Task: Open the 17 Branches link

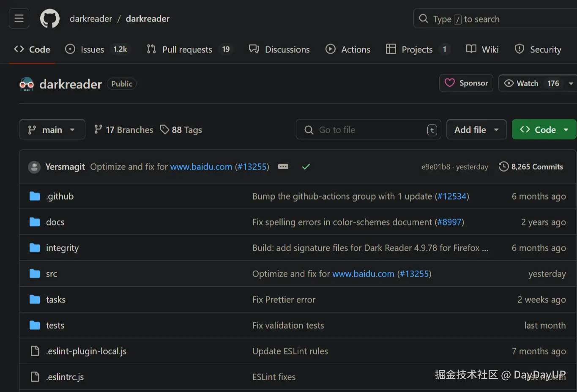Action: coord(124,130)
